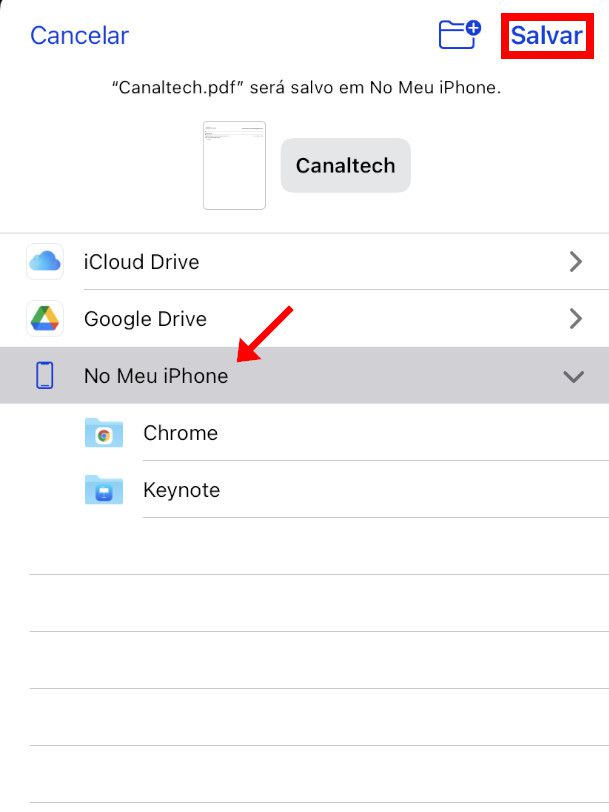Tap the Canaltech PDF preview thumbnail
This screenshot has width=609, height=812.
pyautogui.click(x=234, y=165)
